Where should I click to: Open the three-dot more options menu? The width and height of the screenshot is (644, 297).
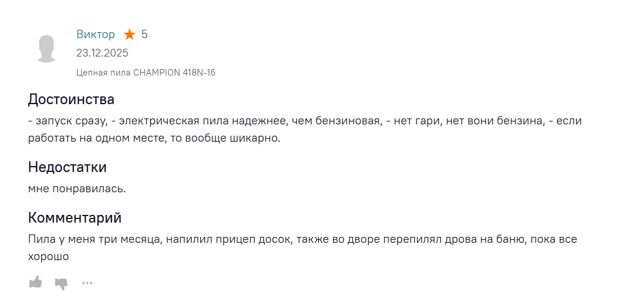pos(88,283)
